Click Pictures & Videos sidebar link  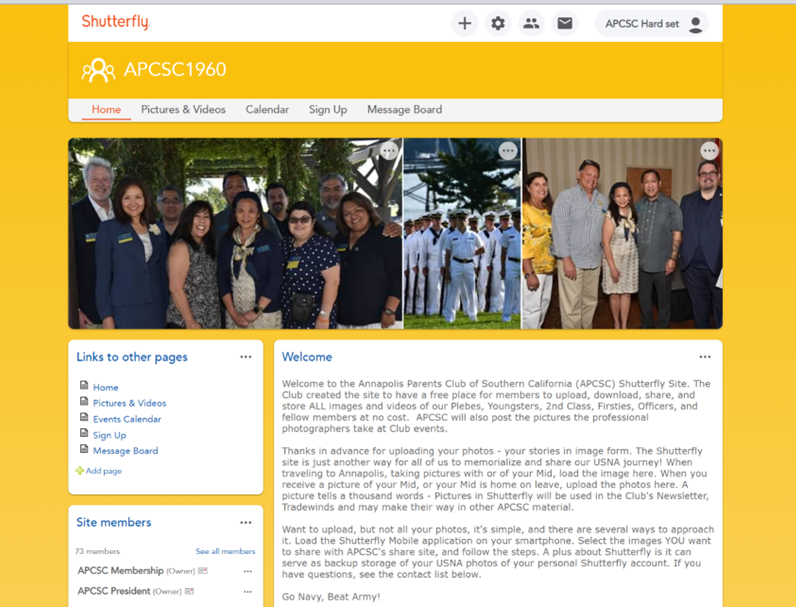click(129, 403)
